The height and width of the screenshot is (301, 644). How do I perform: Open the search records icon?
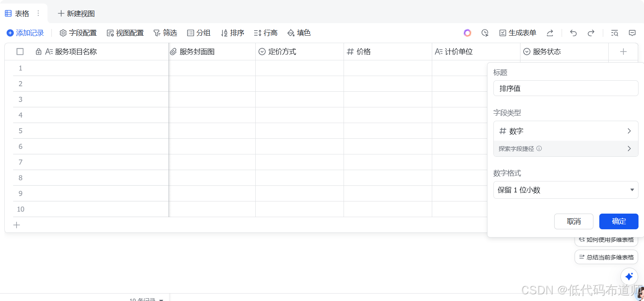615,33
